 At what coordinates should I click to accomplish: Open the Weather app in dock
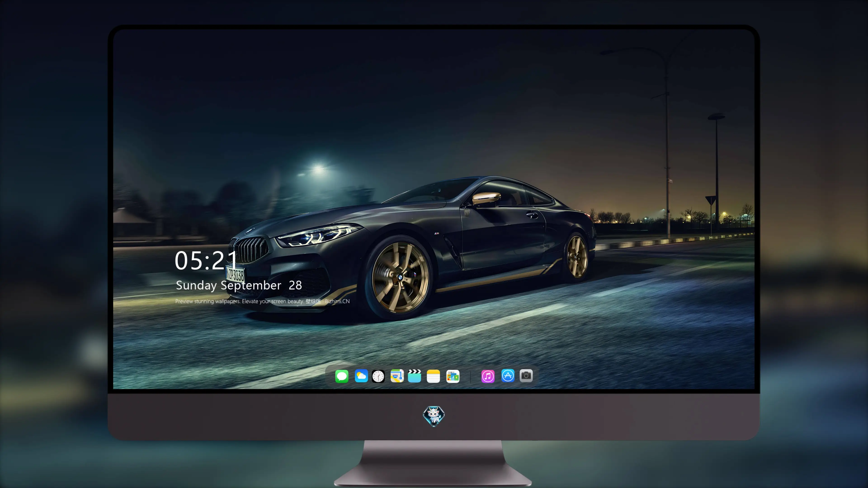(361, 376)
